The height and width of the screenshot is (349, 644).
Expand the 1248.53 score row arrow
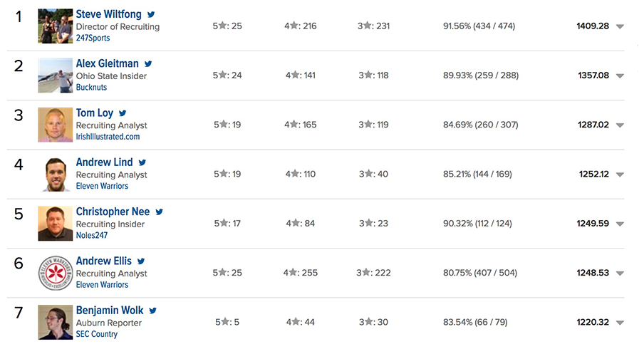[620, 273]
